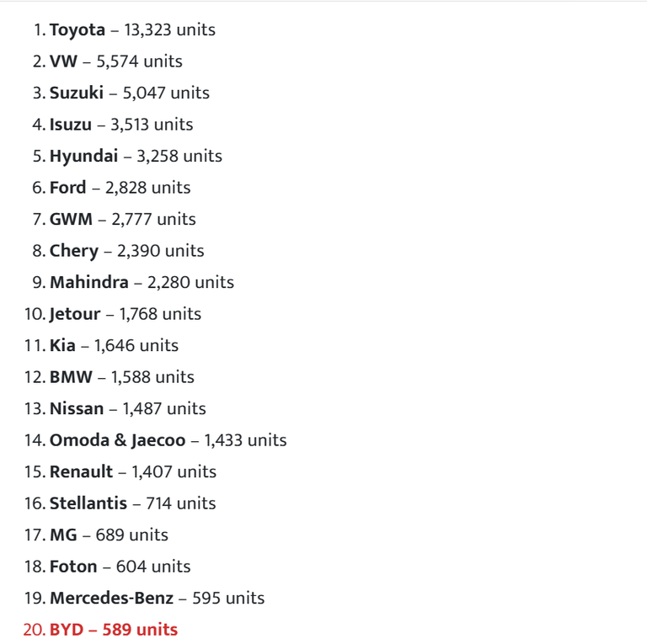Click the MG 689 units entry

(x=109, y=535)
